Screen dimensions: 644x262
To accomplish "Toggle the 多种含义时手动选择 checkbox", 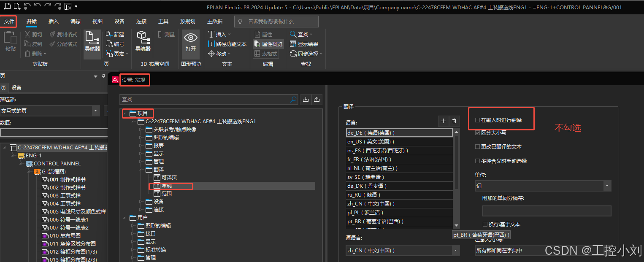I will pyautogui.click(x=477, y=161).
